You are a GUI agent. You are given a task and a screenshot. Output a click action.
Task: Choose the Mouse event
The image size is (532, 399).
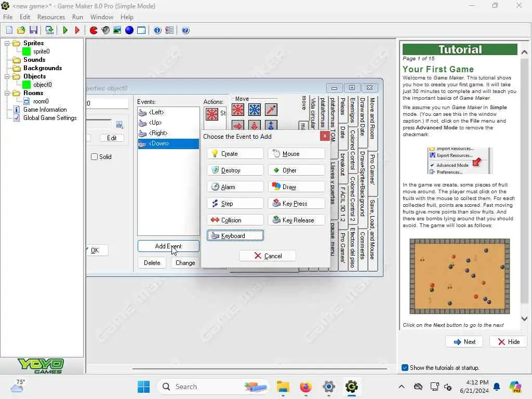coord(297,154)
